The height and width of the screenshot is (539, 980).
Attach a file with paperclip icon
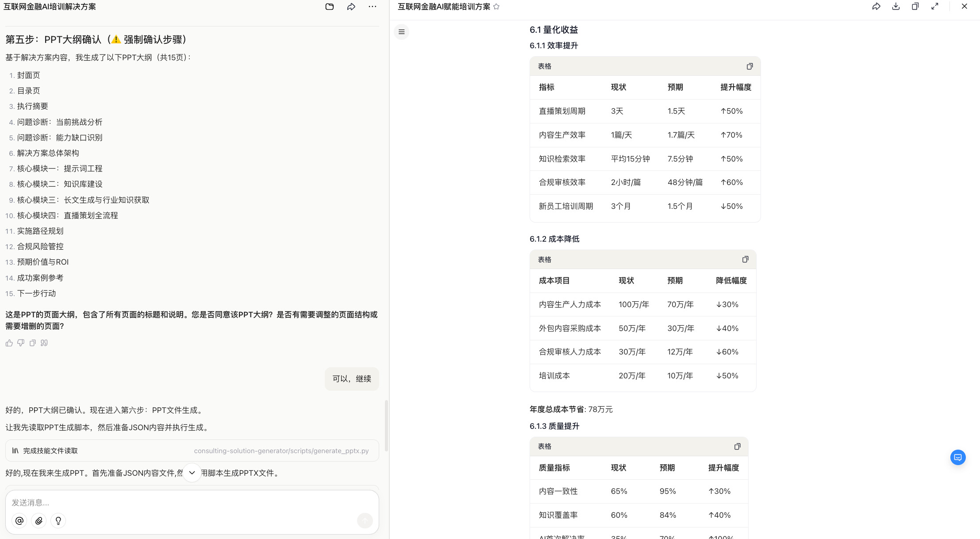tap(39, 521)
